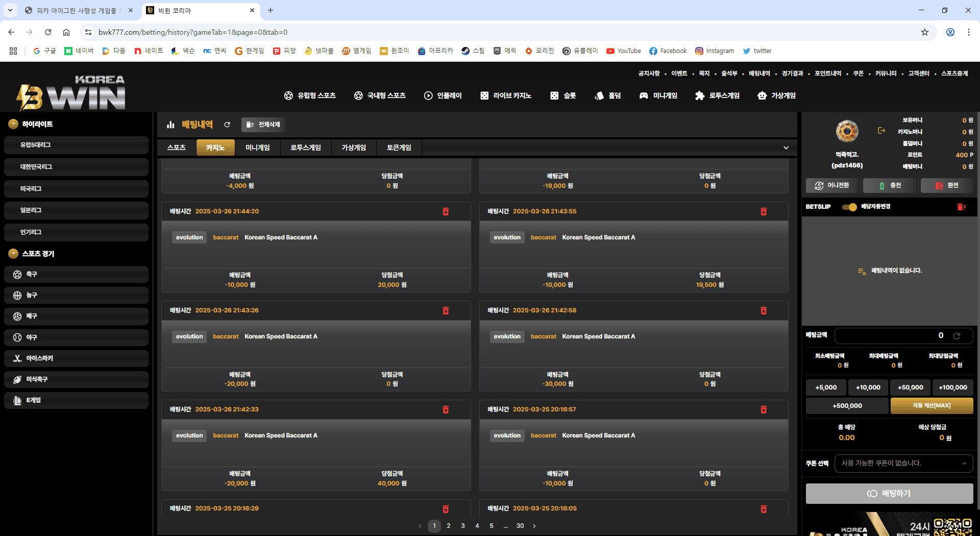Click the refresh icon beside 배팅내역 title
980x536 pixels.
(x=227, y=125)
